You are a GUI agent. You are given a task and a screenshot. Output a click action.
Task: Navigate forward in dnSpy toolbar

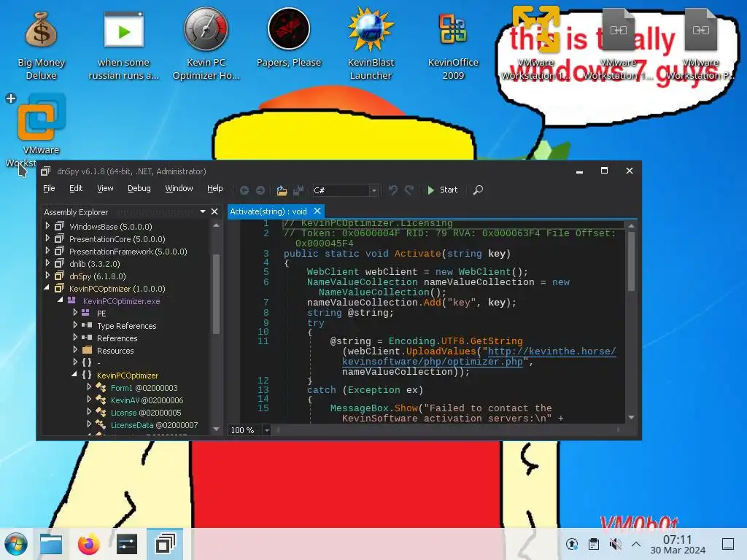[260, 190]
